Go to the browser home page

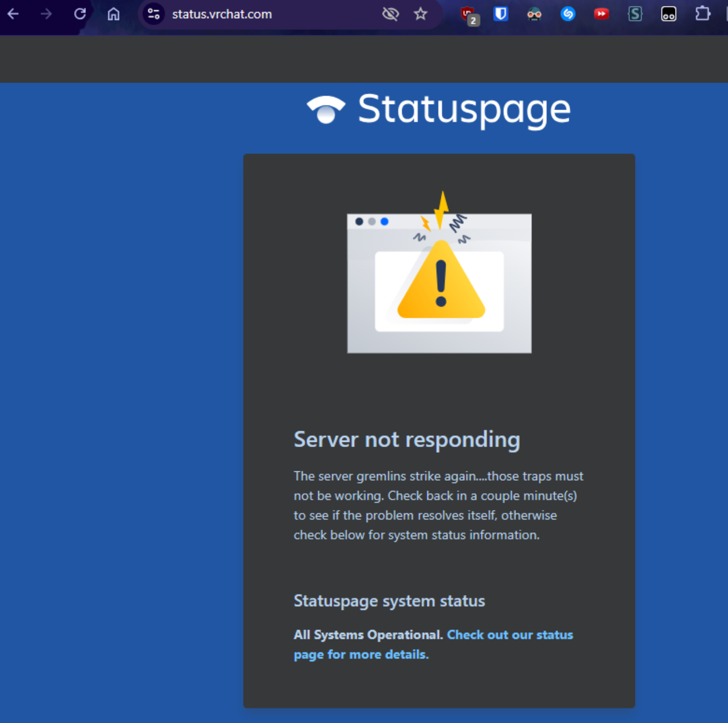tap(113, 15)
